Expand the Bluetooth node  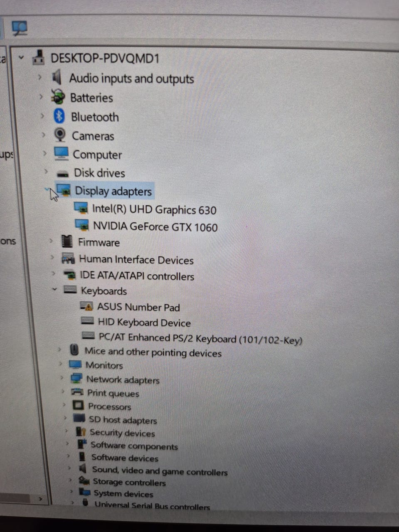42,116
